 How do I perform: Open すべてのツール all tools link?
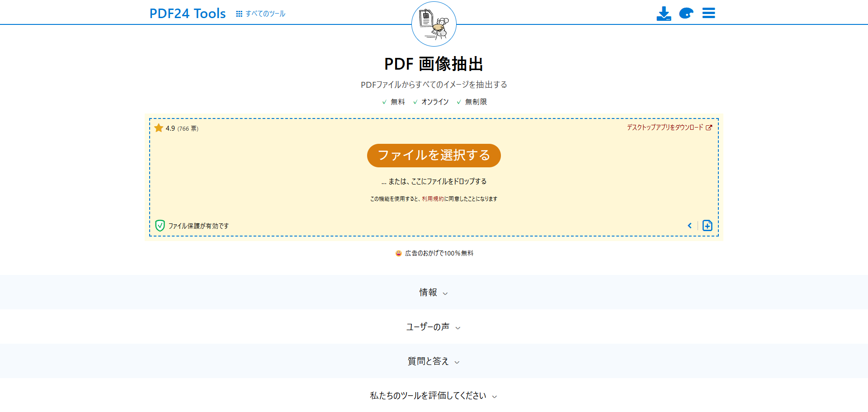(265, 14)
